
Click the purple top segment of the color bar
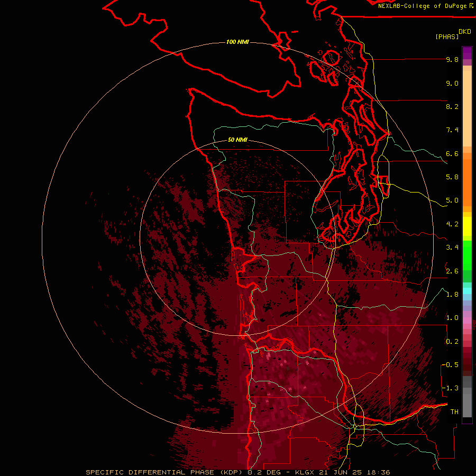tap(467, 53)
